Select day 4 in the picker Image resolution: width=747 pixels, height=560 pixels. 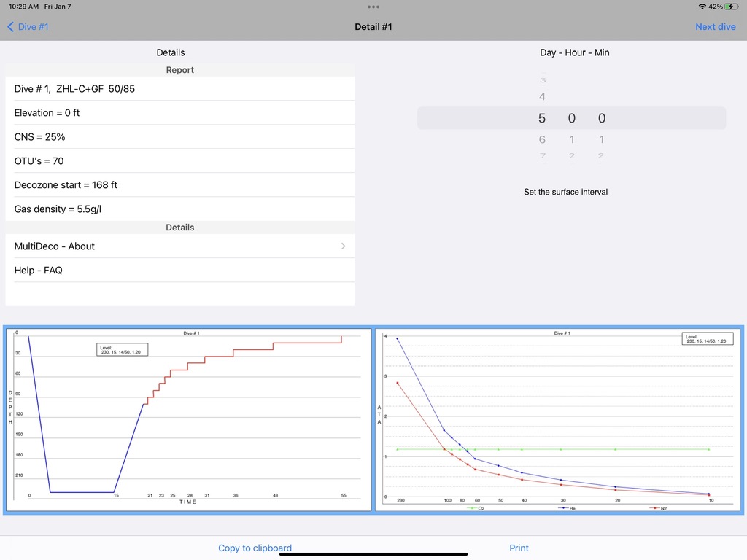[x=542, y=97]
